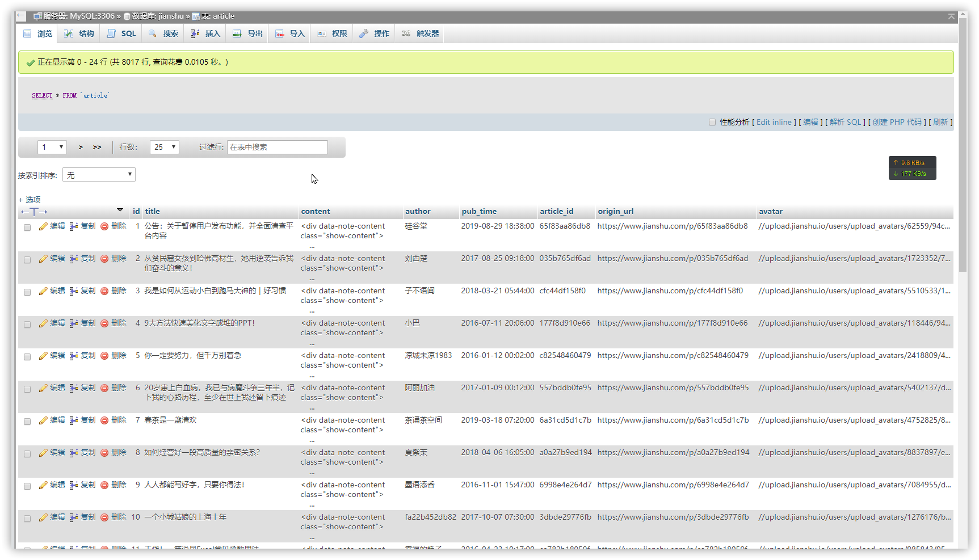Click the delete icon for row 2
The image size is (979, 560).
pos(104,259)
